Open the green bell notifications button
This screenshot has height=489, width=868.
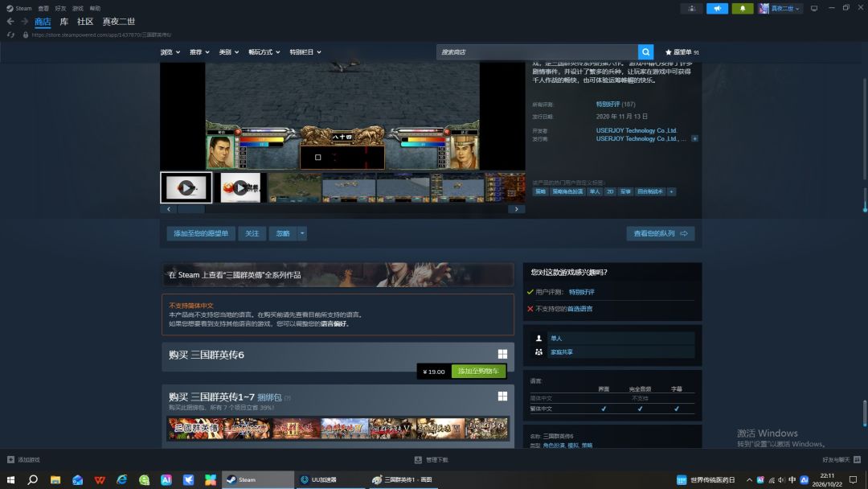[743, 8]
